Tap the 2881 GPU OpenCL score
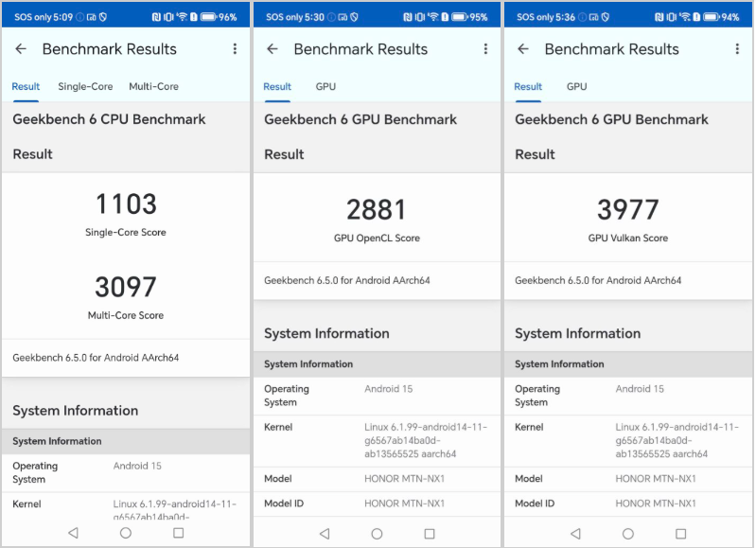This screenshot has width=756, height=548. point(377,210)
